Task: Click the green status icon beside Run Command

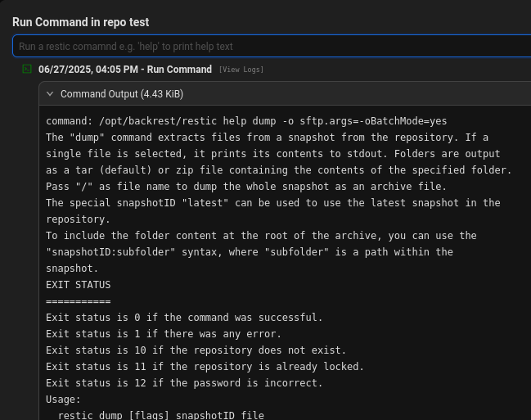Action: 27,70
